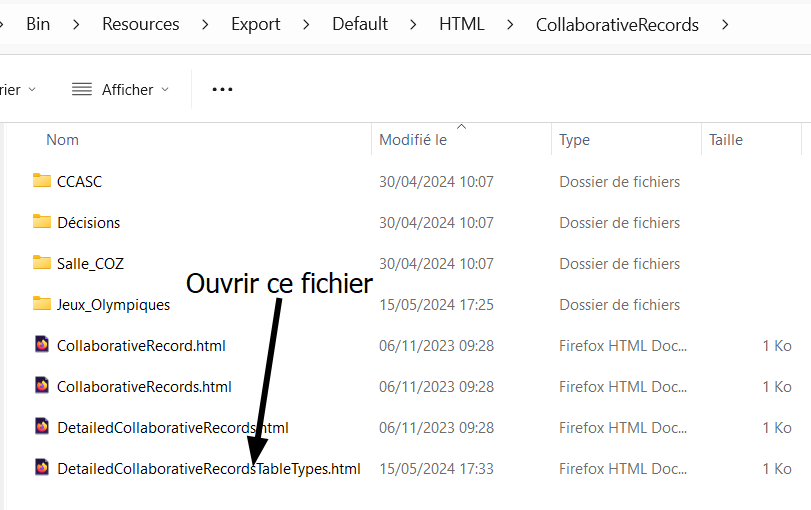This screenshot has height=510, width=811.
Task: Open the Afficher view dropdown
Action: (x=121, y=89)
